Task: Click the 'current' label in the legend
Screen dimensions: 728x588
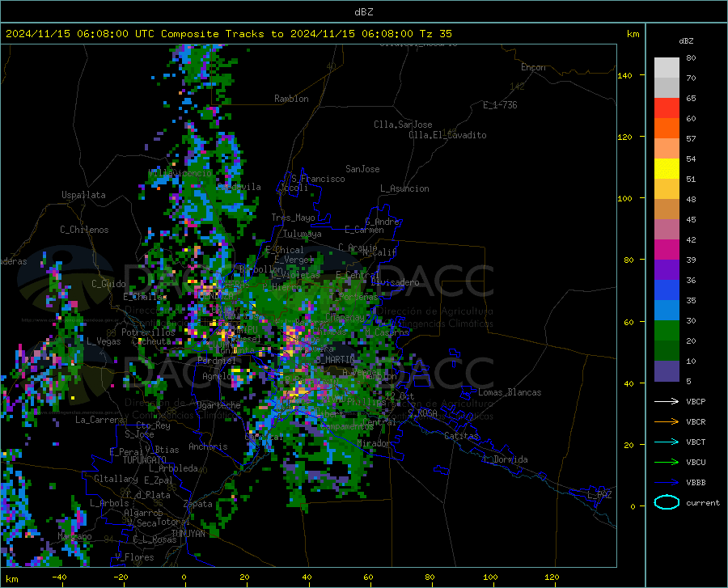Action: point(703,502)
